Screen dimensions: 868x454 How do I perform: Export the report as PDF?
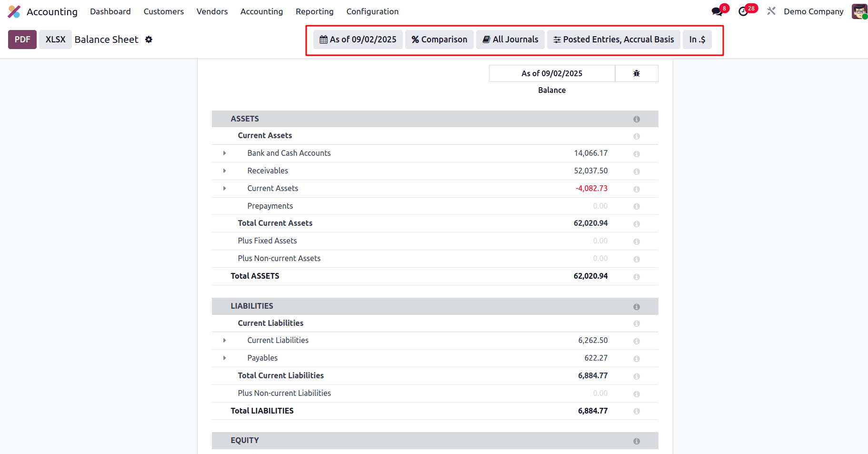click(22, 40)
